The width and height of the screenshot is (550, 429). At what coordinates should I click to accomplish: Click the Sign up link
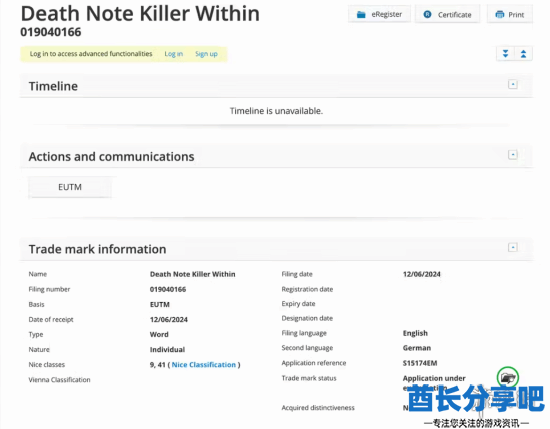pos(206,54)
